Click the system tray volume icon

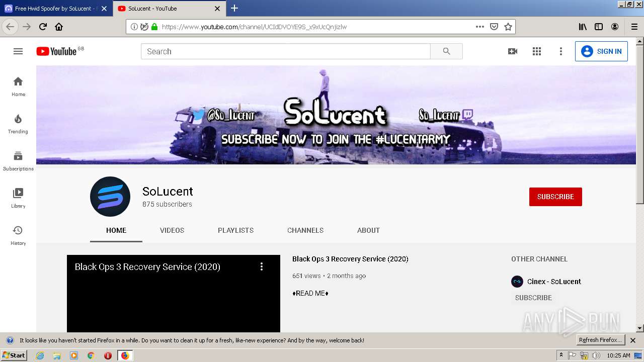(596, 355)
